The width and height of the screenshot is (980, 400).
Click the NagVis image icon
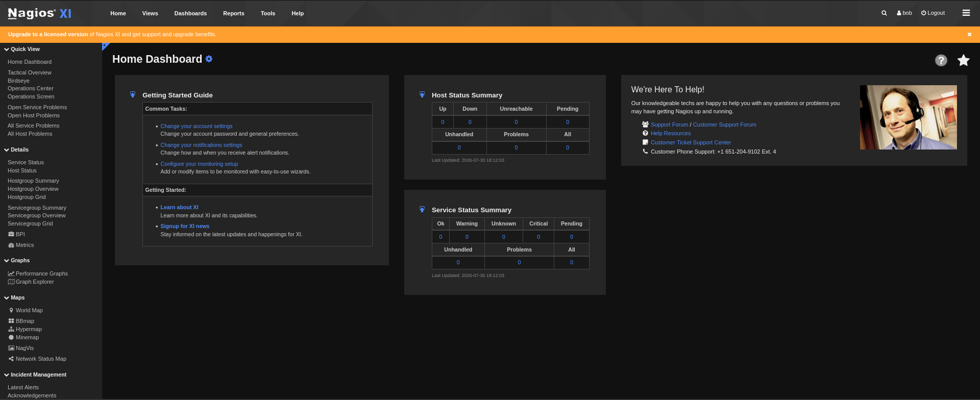pos(11,348)
